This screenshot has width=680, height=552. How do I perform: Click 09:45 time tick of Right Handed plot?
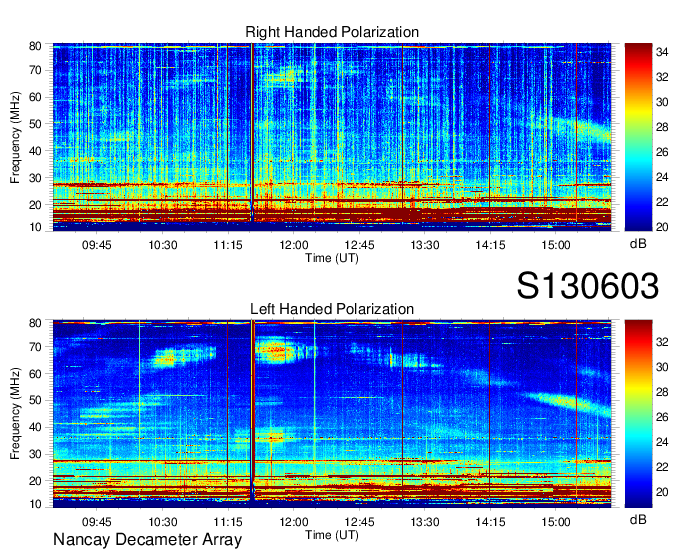pos(97,245)
